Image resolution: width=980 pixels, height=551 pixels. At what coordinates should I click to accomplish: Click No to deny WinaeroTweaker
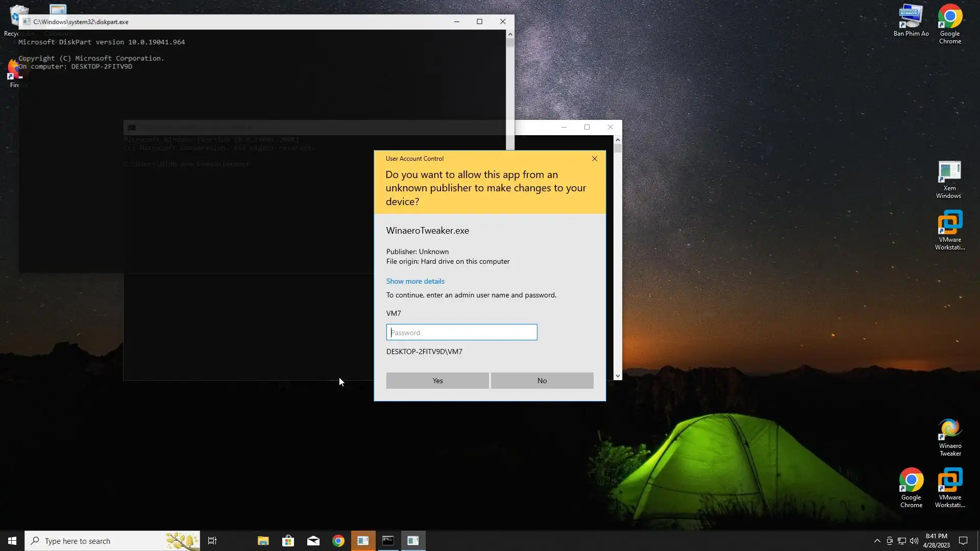[x=542, y=381]
